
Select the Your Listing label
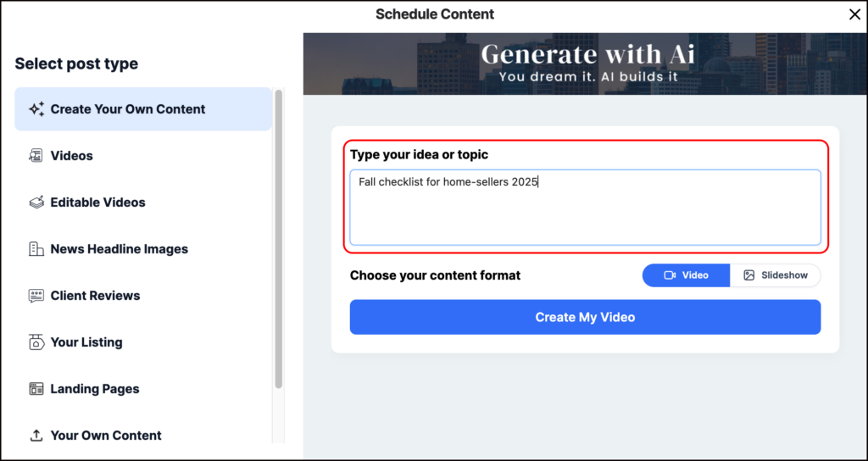tap(86, 342)
